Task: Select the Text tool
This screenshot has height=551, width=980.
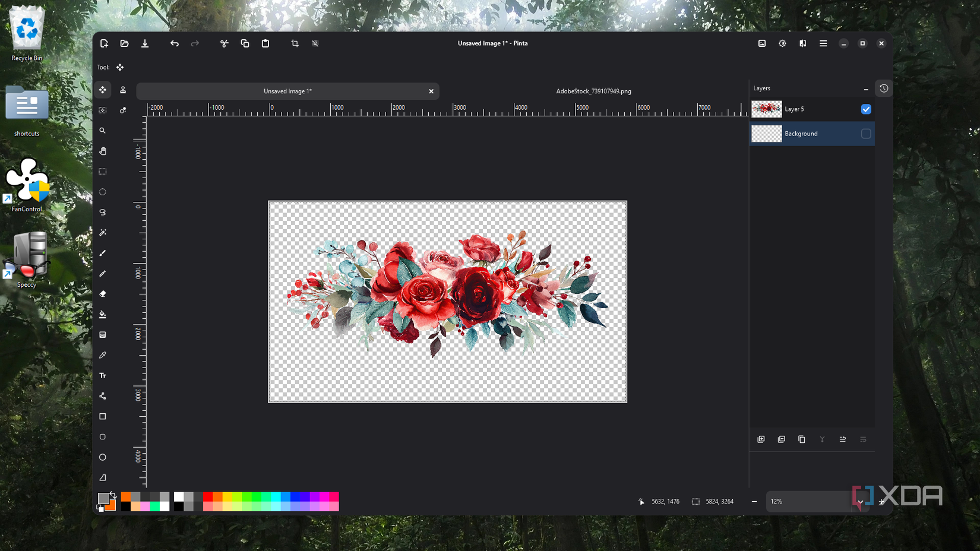Action: pyautogui.click(x=103, y=375)
